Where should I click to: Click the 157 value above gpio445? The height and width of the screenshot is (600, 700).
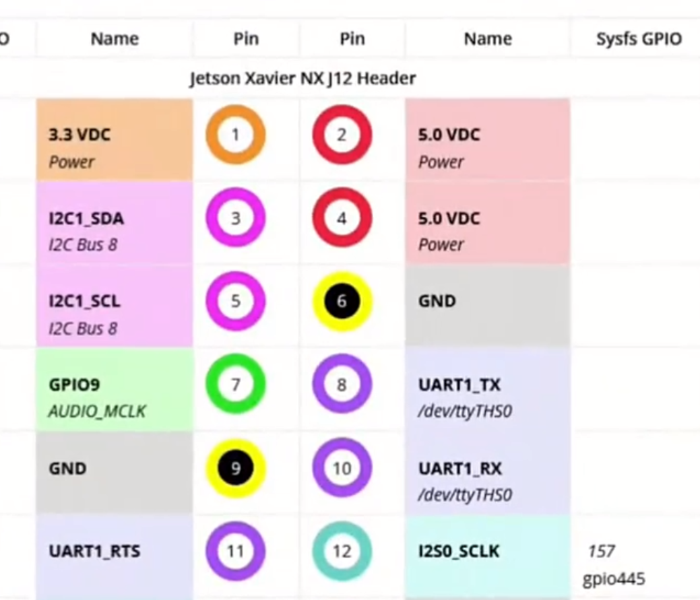coord(602,552)
